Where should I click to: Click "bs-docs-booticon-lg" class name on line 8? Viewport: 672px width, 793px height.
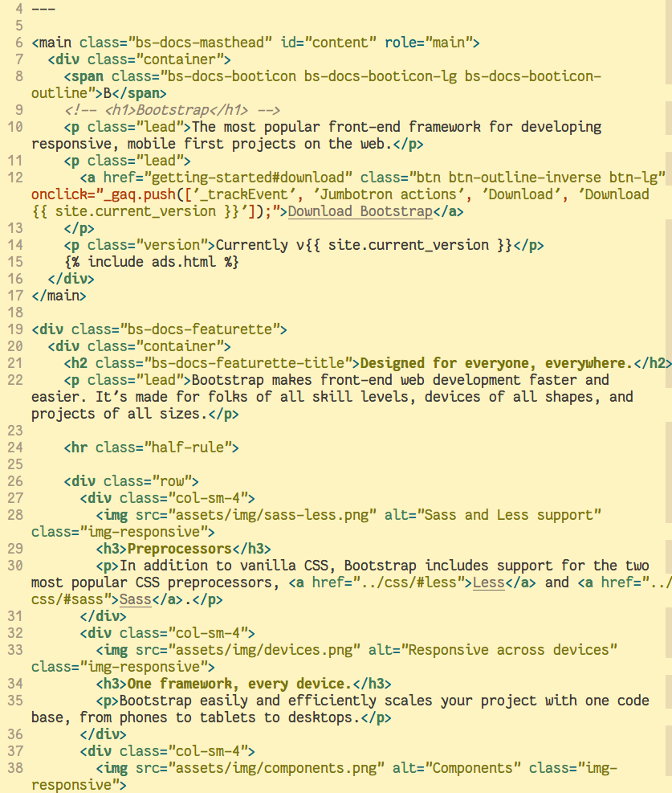[x=380, y=76]
